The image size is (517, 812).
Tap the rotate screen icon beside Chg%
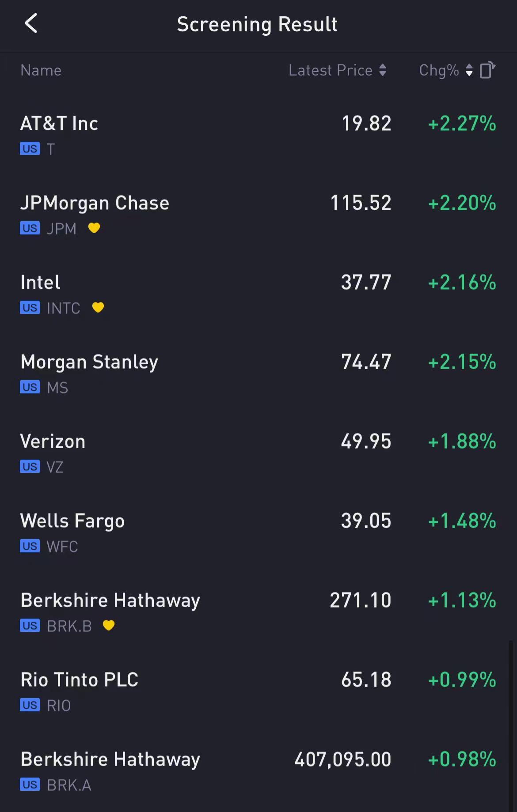click(487, 70)
